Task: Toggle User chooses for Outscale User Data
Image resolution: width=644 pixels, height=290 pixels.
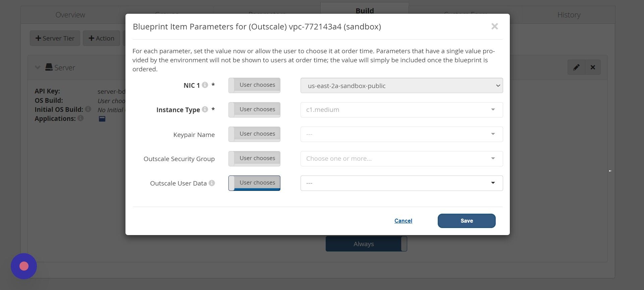Action: click(254, 183)
